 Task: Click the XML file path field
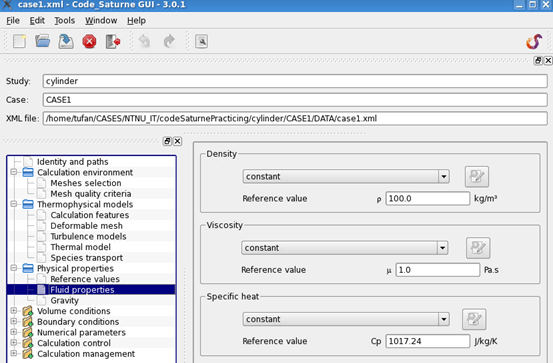pyautogui.click(x=295, y=119)
